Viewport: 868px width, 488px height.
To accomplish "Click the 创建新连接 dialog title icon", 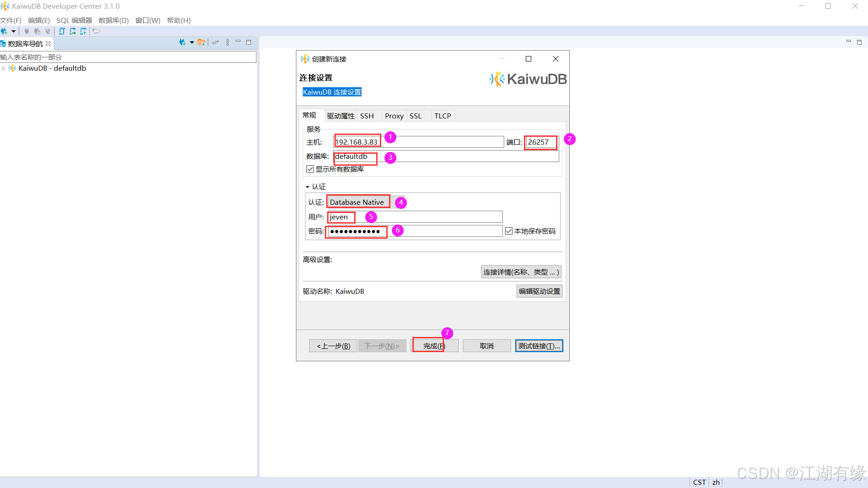I will point(305,59).
